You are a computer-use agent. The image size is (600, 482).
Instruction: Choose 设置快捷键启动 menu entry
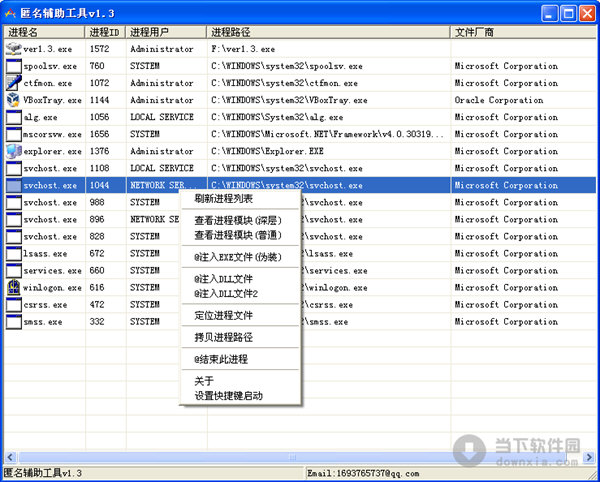click(240, 396)
